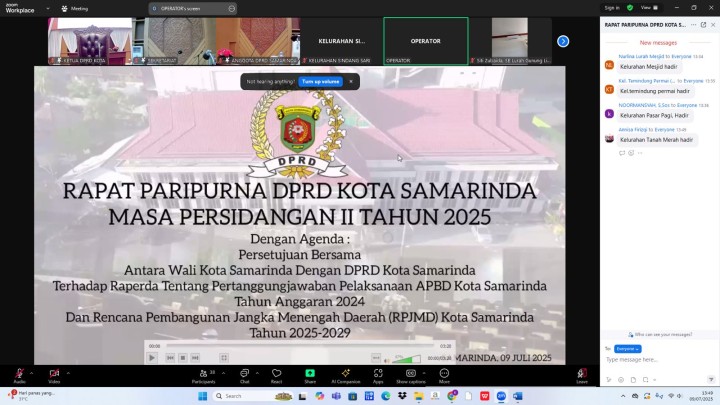Click the 'Kelurahan Pasar Pagi, Hadir' message
Image resolution: width=720 pixels, height=405 pixels.
654,115
